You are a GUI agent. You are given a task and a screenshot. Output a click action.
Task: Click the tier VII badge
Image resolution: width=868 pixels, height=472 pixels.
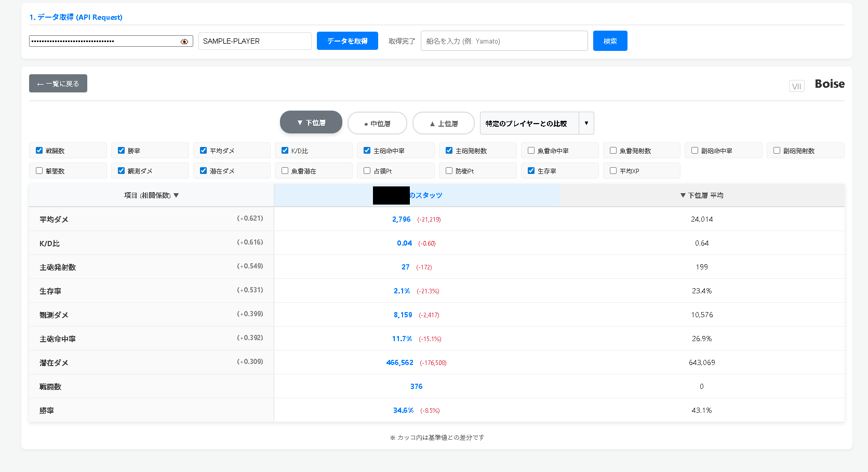(796, 86)
